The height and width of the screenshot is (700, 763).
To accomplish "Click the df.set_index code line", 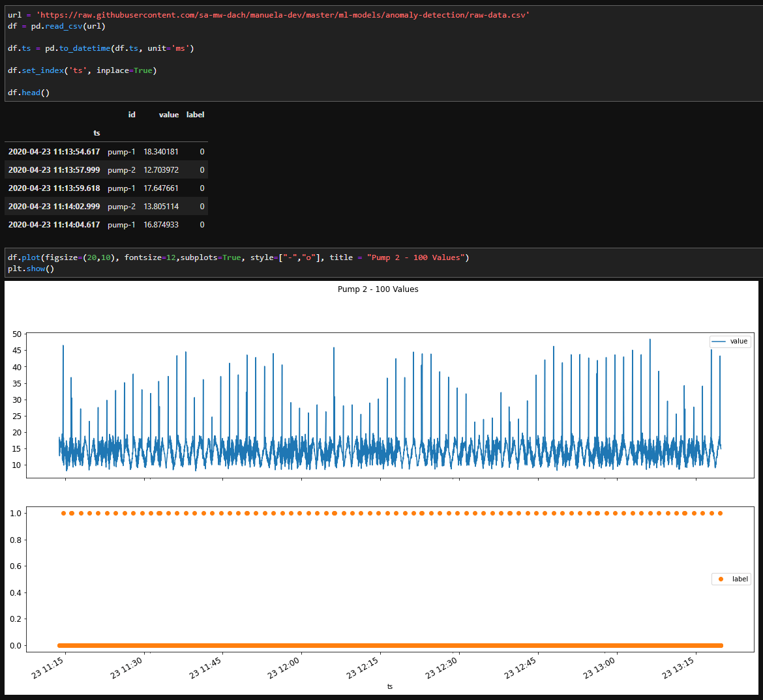I will [82, 70].
